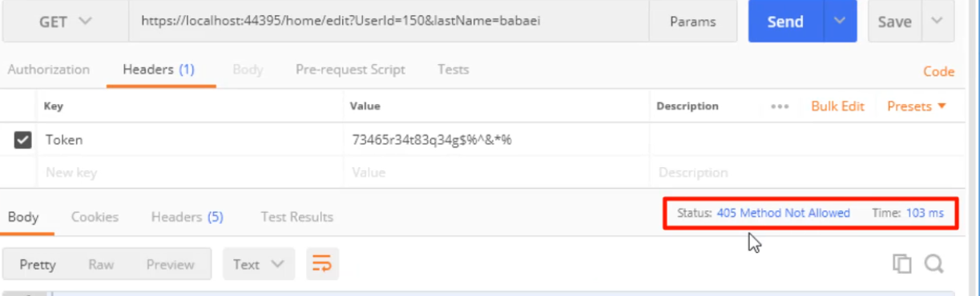The width and height of the screenshot is (980, 296).
Task: Open the Presets dropdown
Action: (x=917, y=106)
